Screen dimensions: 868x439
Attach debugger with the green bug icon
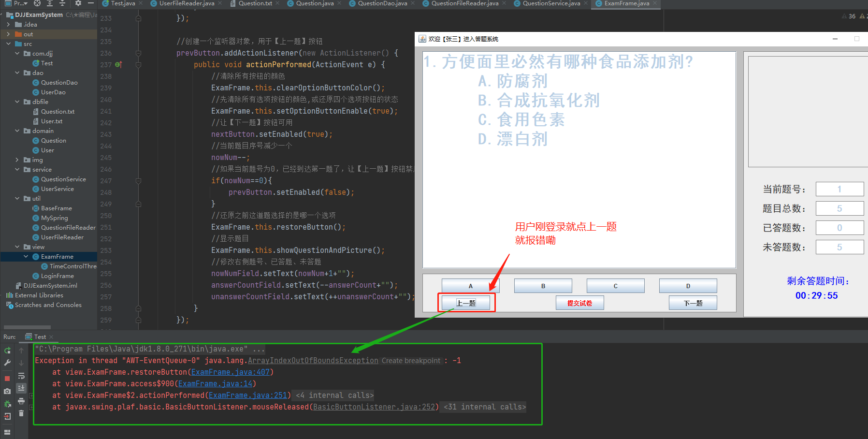7,404
